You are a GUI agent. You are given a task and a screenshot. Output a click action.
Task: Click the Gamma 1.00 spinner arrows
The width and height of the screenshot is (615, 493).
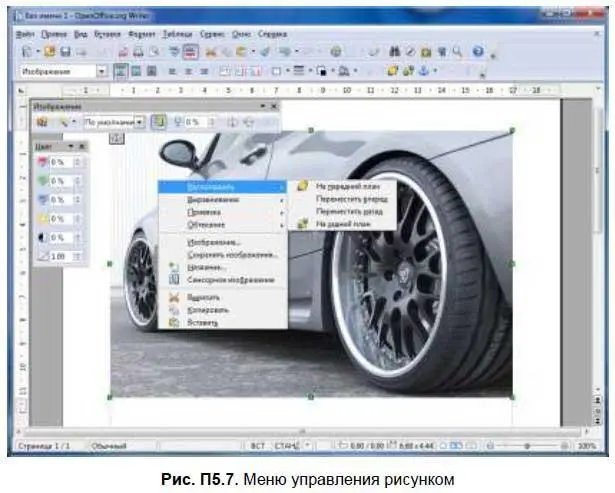tap(78, 256)
